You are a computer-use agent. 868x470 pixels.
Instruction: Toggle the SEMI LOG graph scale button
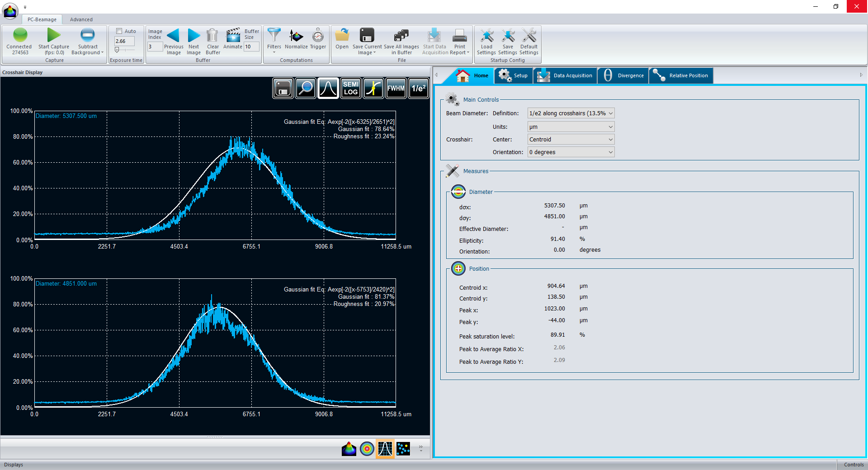tap(350, 88)
